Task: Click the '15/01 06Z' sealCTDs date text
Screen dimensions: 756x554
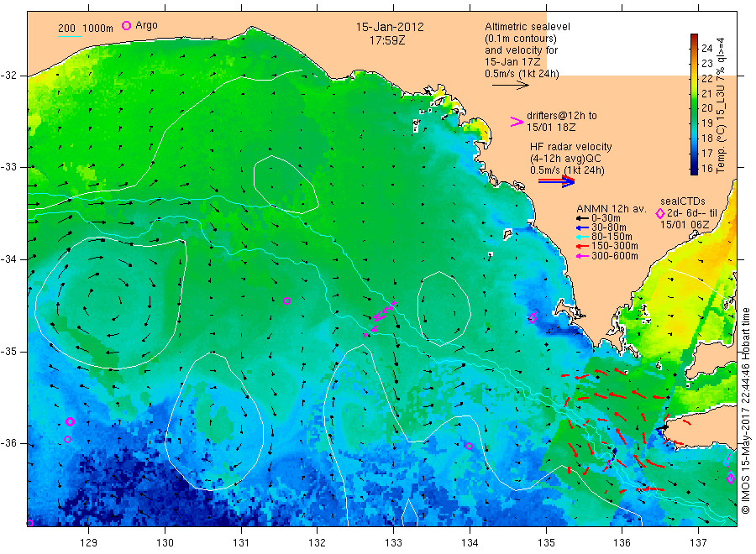Action: tap(685, 225)
